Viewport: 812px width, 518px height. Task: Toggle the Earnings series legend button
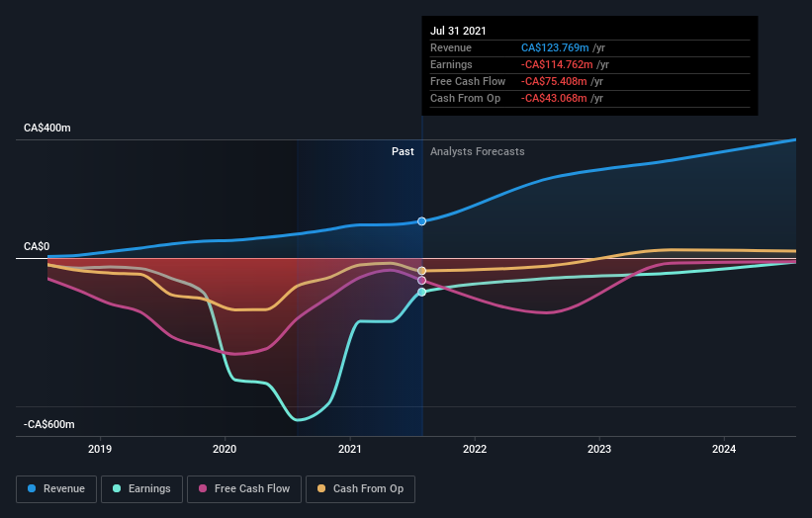[141, 489]
